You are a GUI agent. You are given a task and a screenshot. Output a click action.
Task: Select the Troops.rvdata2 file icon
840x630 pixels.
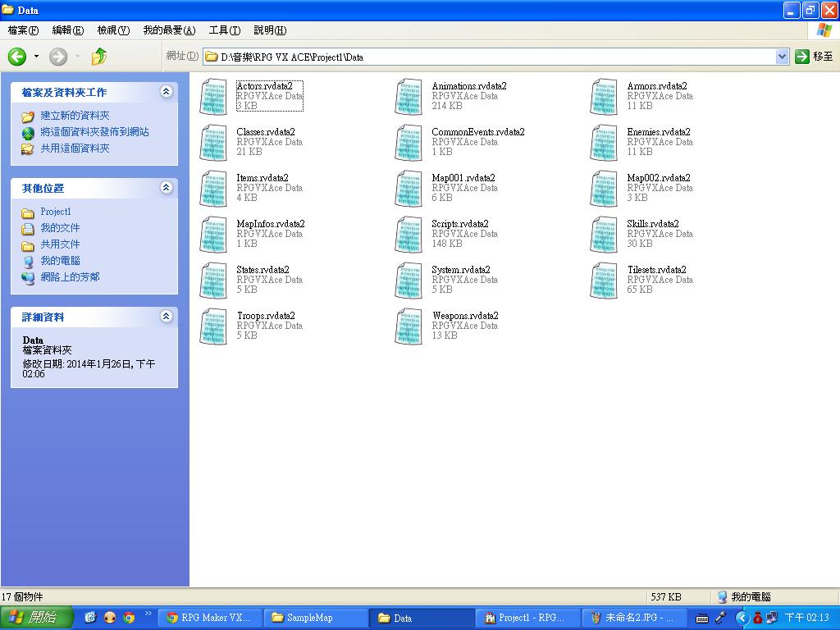213,326
